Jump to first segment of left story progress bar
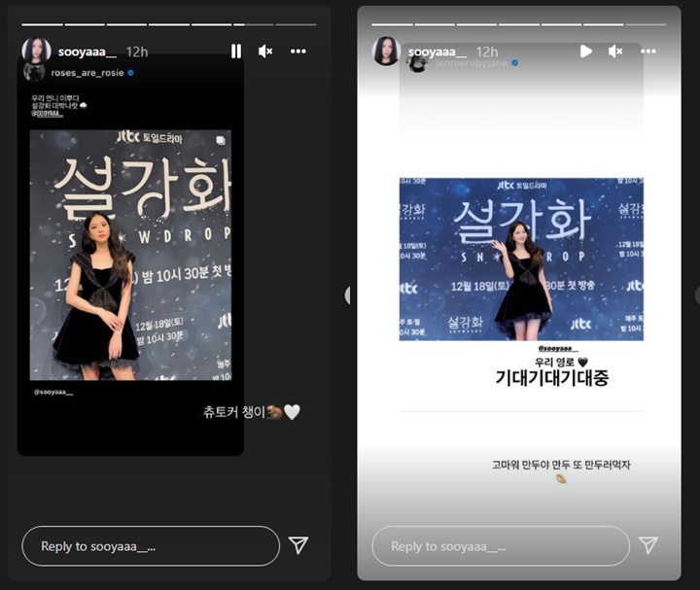The width and height of the screenshot is (700, 590). (x=42, y=24)
